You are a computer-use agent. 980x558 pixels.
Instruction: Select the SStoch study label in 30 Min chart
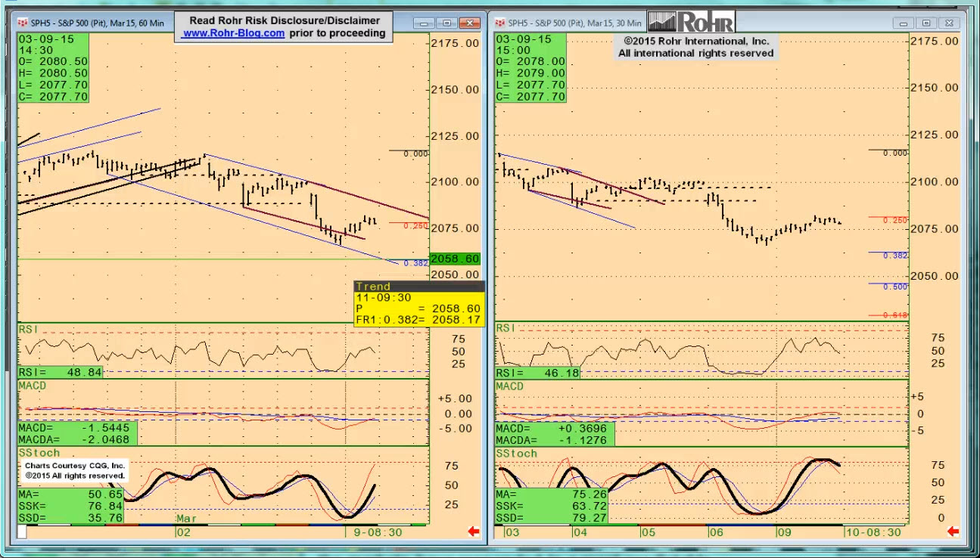pyautogui.click(x=516, y=453)
